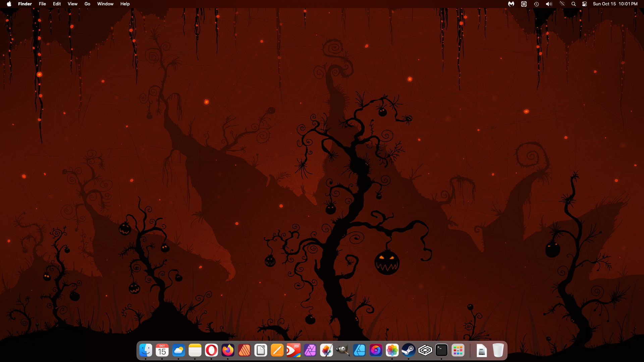644x362 pixels.
Task: Open the Photos app
Action: [392, 351]
